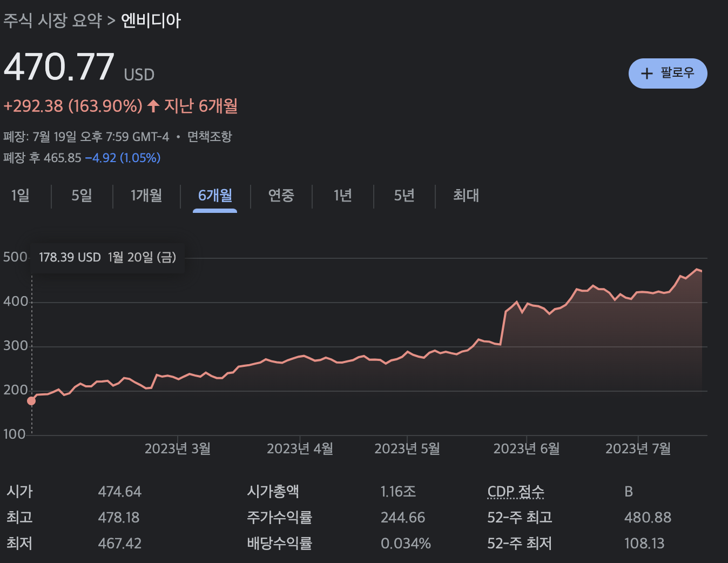
Task: Click the 2023년 6월 axis label
Action: 527,449
